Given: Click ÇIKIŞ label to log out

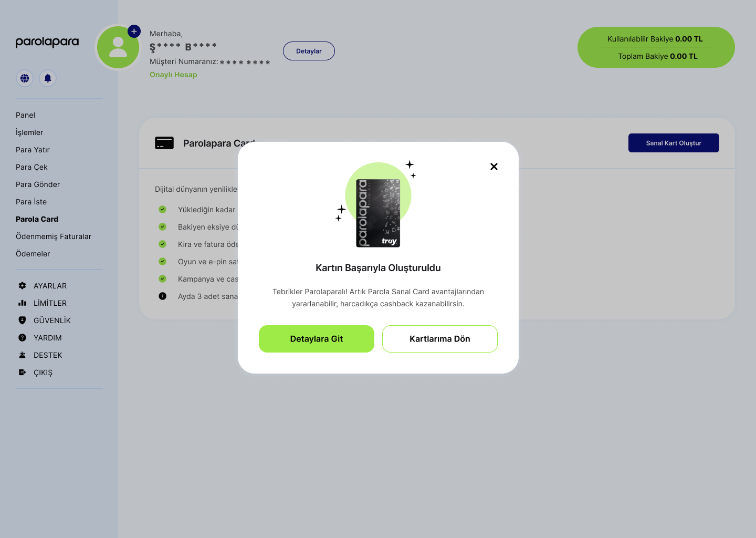Looking at the screenshot, I should click(43, 373).
